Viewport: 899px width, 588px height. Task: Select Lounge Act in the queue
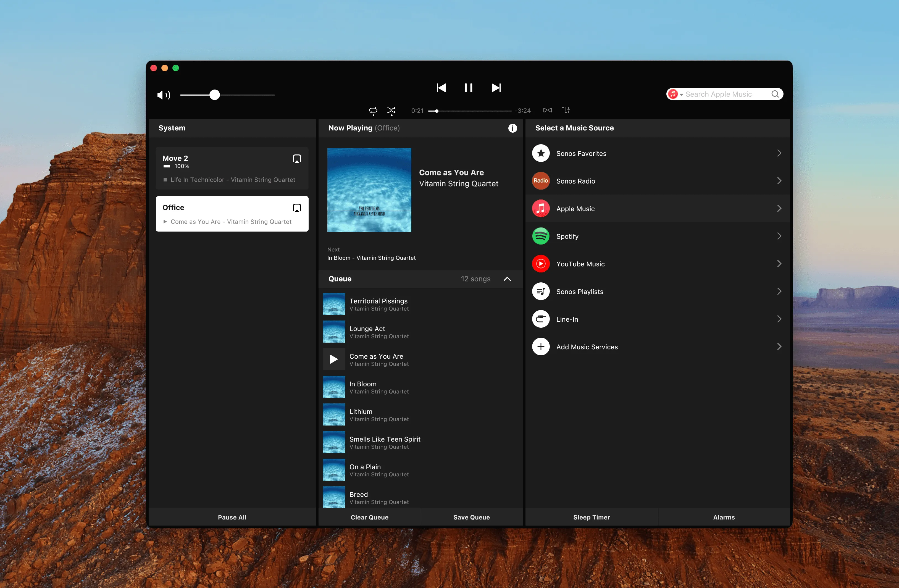[x=421, y=331]
